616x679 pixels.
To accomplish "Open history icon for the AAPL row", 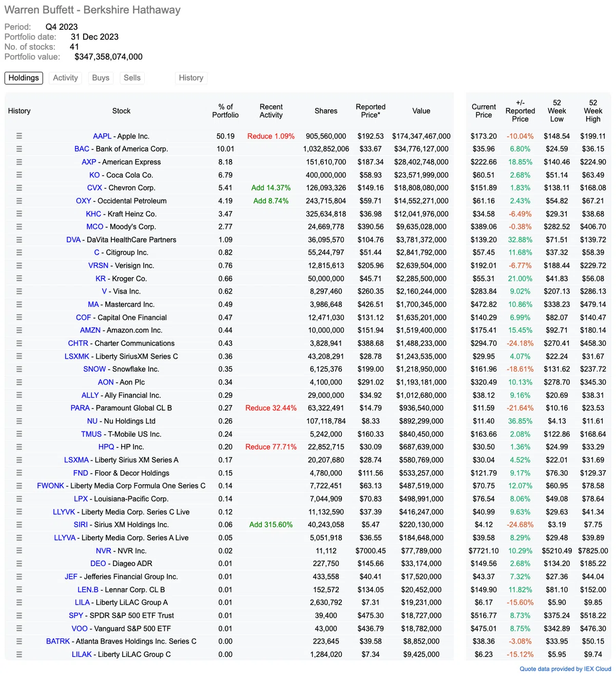I will tap(19, 136).
